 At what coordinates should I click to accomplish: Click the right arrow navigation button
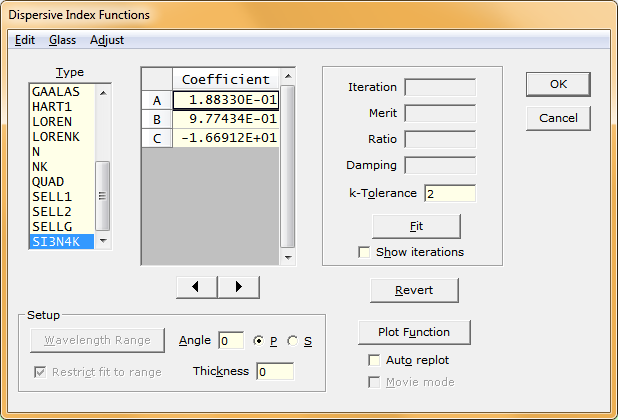pyautogui.click(x=238, y=287)
